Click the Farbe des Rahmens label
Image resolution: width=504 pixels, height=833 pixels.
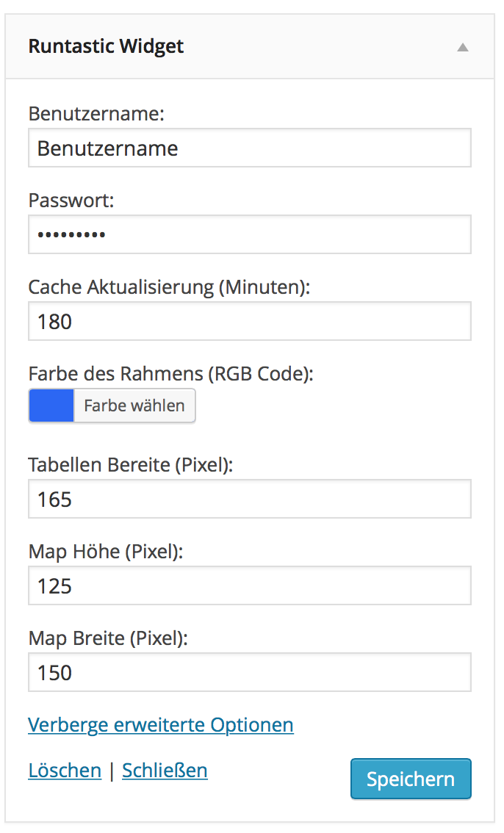coord(170,373)
